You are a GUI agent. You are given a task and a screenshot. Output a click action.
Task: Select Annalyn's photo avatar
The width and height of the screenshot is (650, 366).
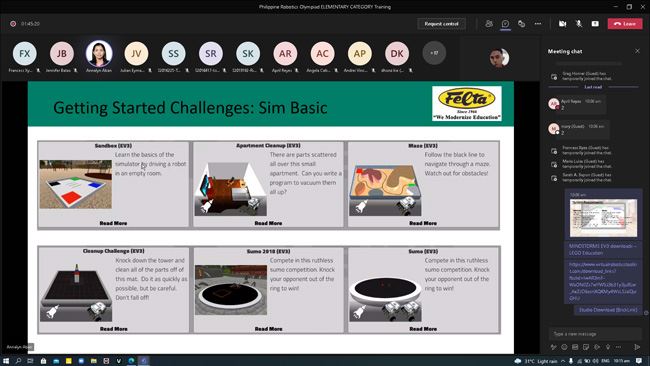coord(99,53)
